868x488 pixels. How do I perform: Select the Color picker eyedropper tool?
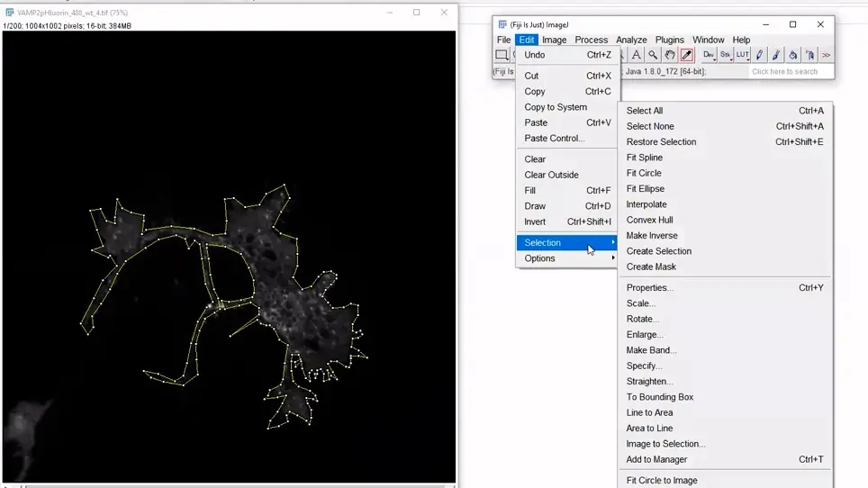[x=687, y=55]
